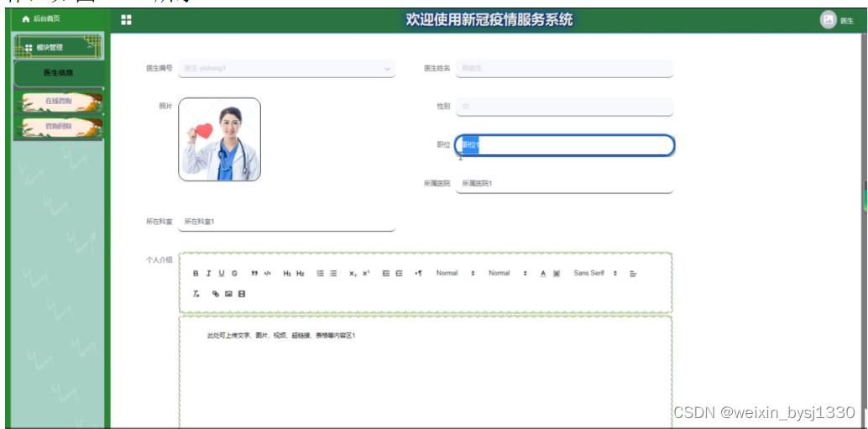The height and width of the screenshot is (429, 868).
Task: Open the text background color picker
Action: (x=557, y=274)
